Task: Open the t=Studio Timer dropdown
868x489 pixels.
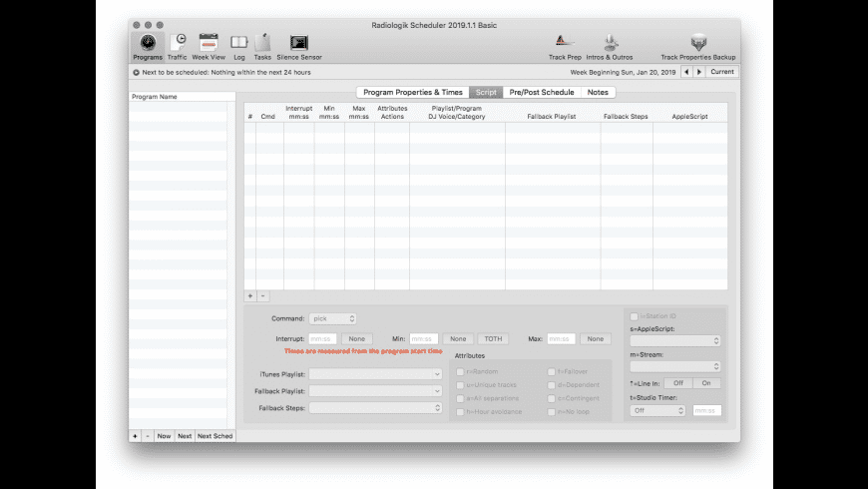Action: pyautogui.click(x=657, y=410)
